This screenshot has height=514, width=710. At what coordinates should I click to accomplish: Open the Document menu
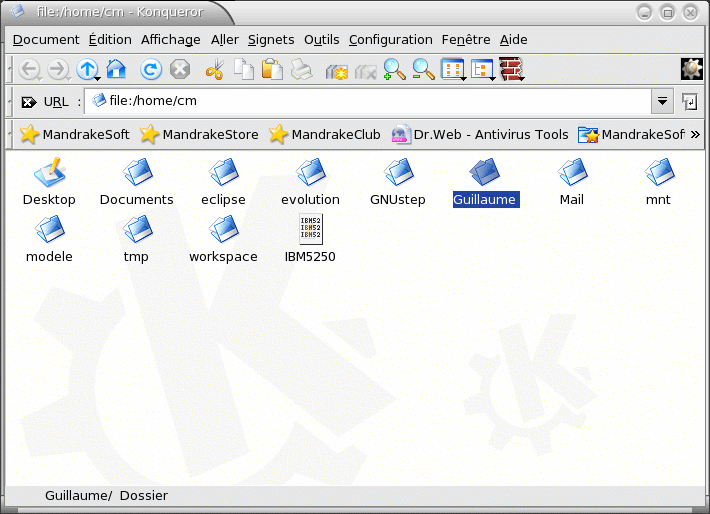coord(46,40)
